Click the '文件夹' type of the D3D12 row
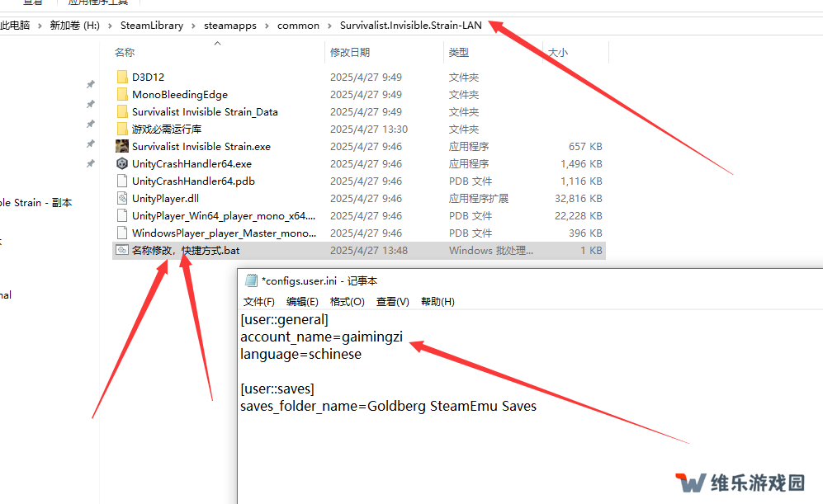The width and height of the screenshot is (823, 504). 464,77
